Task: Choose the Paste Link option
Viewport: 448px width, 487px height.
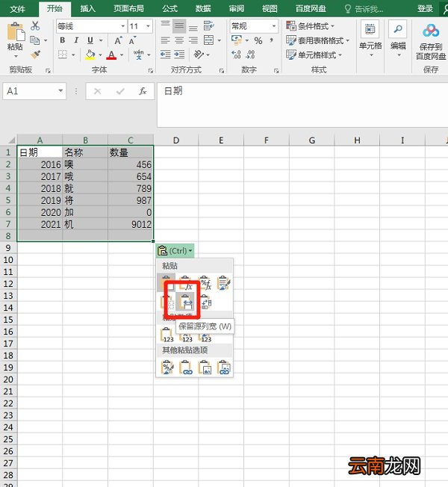Action: click(x=186, y=367)
